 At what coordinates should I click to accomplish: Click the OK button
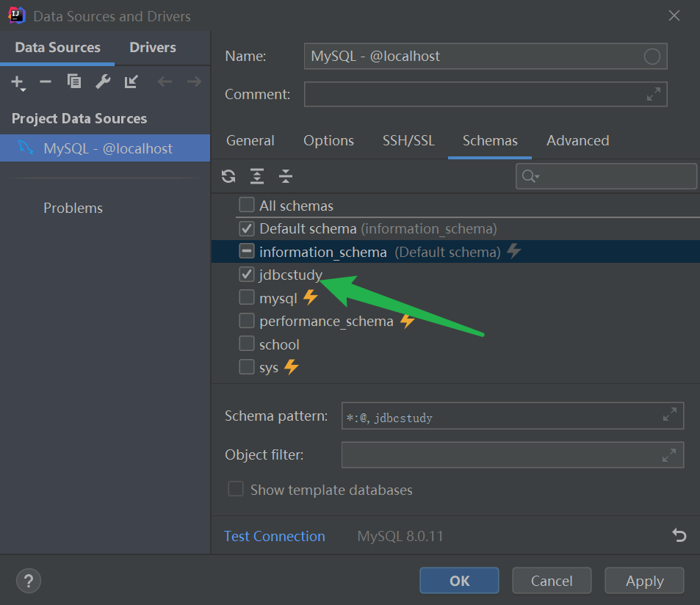pos(459,581)
